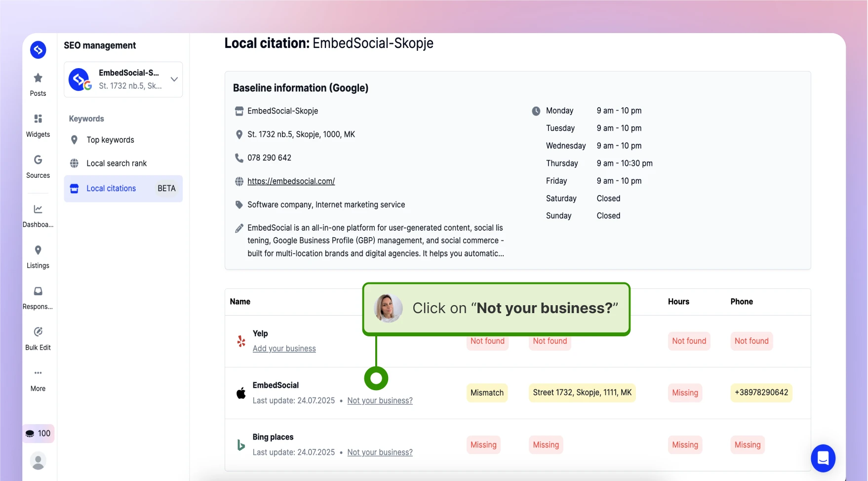Click the EmbedSocial Google location logo
Viewport: 868px width, 481px height.
coord(80,80)
